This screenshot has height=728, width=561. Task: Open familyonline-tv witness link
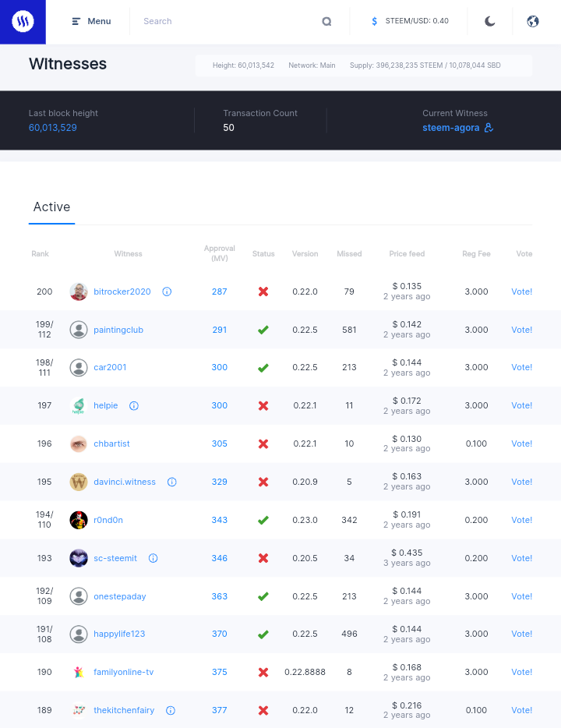click(x=123, y=672)
